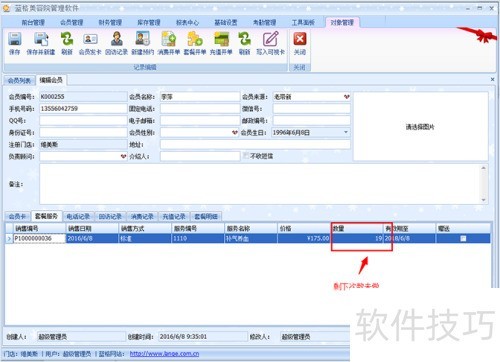Open the 前台管理 ribbon tab
This screenshot has width=500, height=362.
(x=33, y=22)
